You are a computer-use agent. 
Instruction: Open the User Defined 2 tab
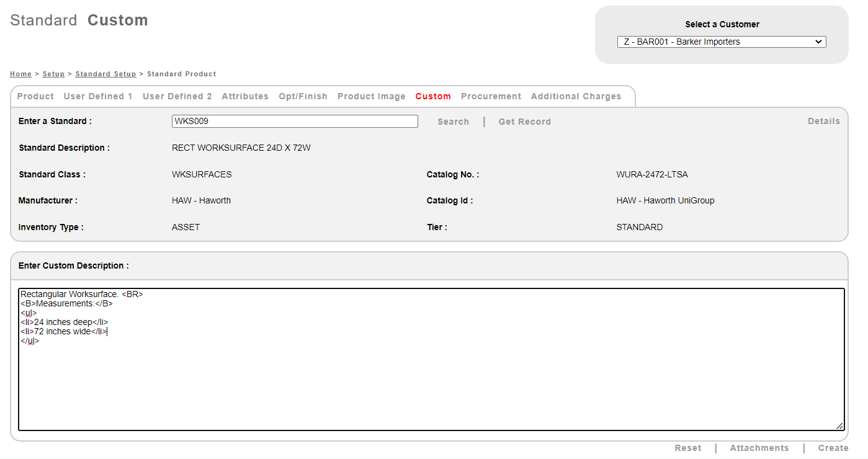[x=177, y=97]
